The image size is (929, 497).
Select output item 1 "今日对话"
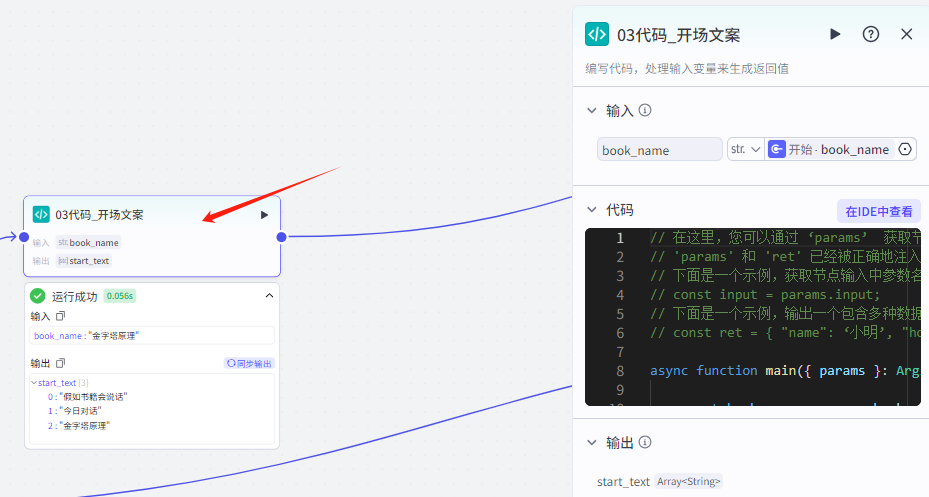(x=75, y=411)
